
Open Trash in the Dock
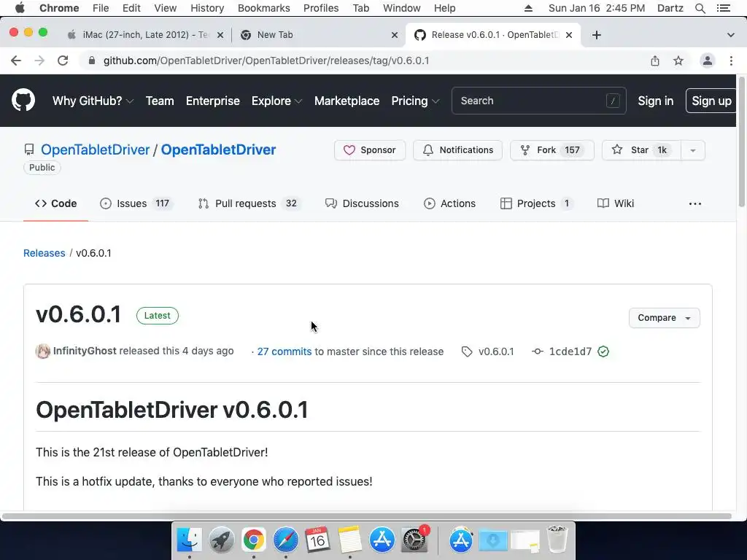(557, 539)
